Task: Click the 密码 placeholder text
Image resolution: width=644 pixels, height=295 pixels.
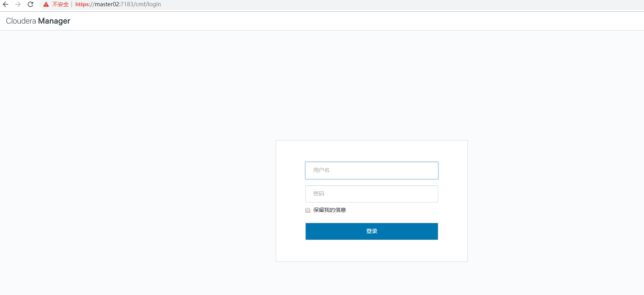Action: click(319, 194)
